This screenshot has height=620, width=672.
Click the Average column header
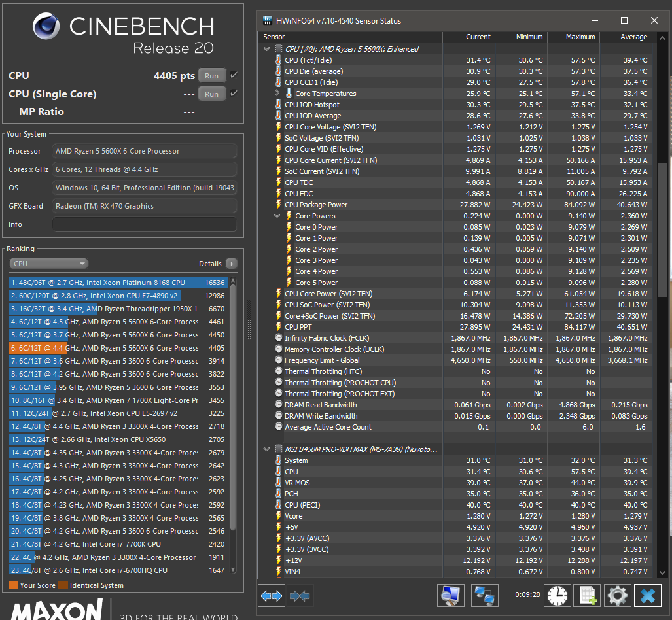[x=626, y=37]
